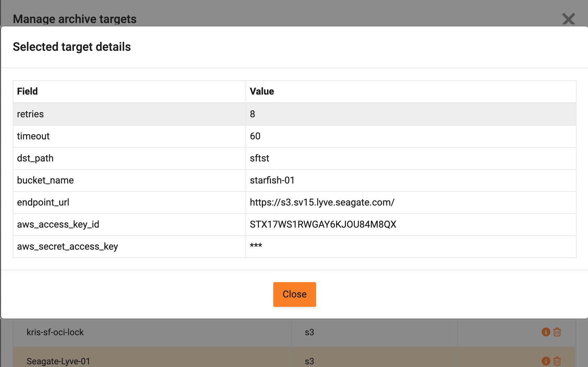The width and height of the screenshot is (588, 367).
Task: Click the lyve.seagate.com endpoint URL value
Action: pyautogui.click(x=322, y=202)
